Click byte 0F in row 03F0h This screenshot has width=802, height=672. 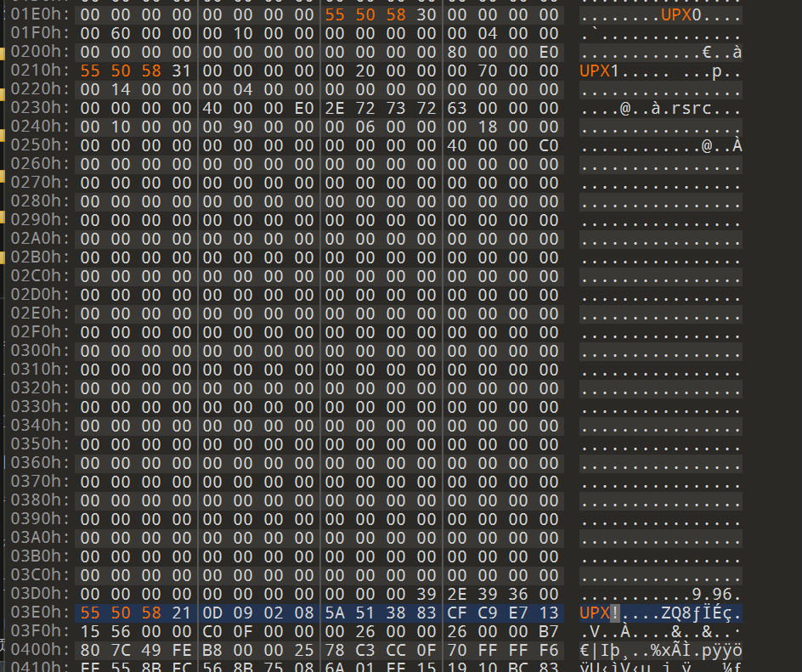click(243, 631)
